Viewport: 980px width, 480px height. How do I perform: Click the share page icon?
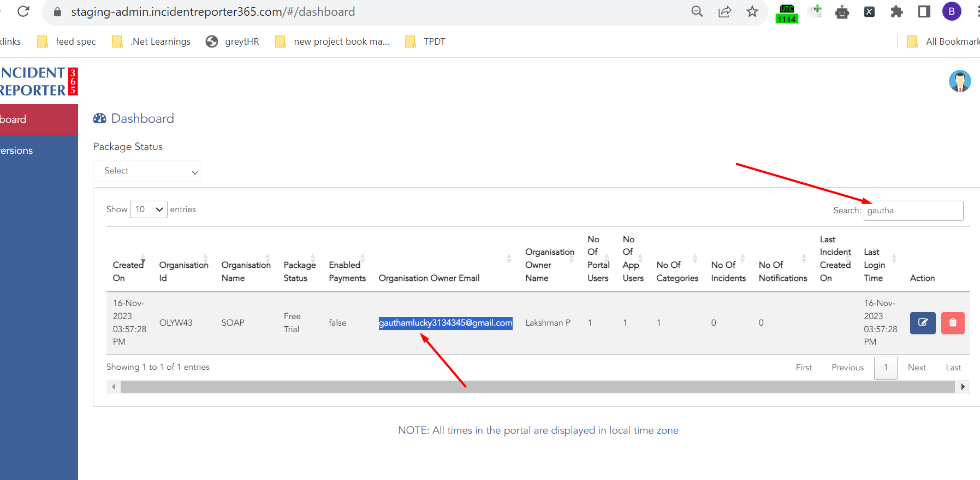(724, 11)
